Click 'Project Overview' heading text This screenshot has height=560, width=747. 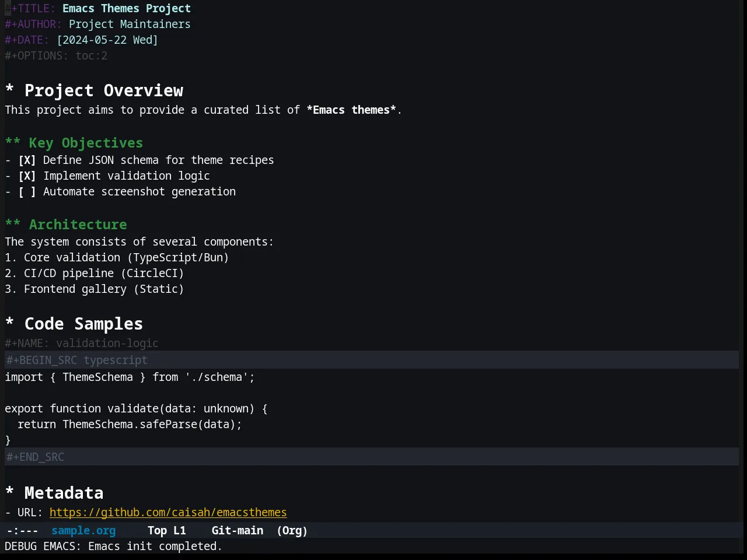point(104,90)
